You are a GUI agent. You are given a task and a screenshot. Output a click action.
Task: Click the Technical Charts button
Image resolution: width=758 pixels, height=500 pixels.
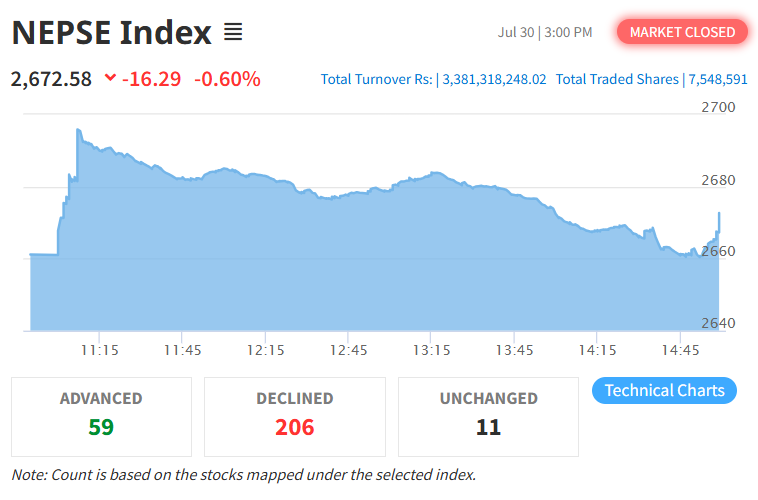[x=664, y=390]
